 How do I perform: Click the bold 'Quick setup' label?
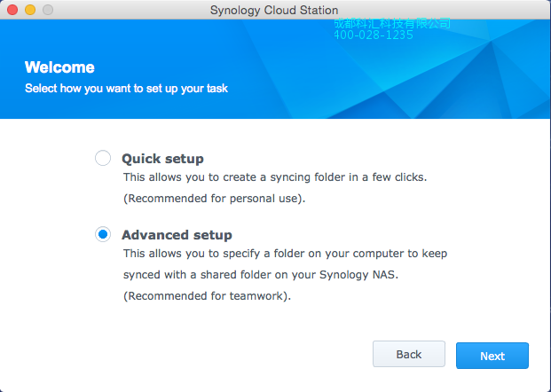coord(162,159)
